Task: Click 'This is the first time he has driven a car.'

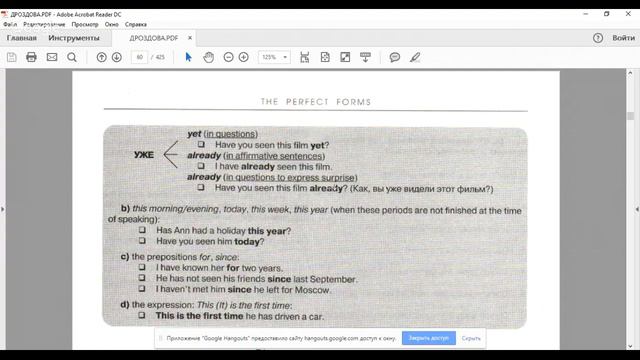Action: pyautogui.click(x=240, y=316)
